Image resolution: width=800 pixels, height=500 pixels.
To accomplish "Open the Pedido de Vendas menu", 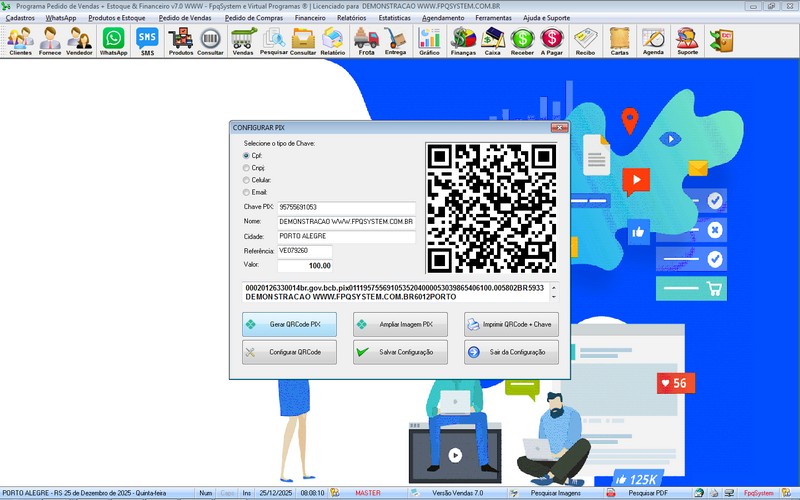I will click(x=185, y=18).
